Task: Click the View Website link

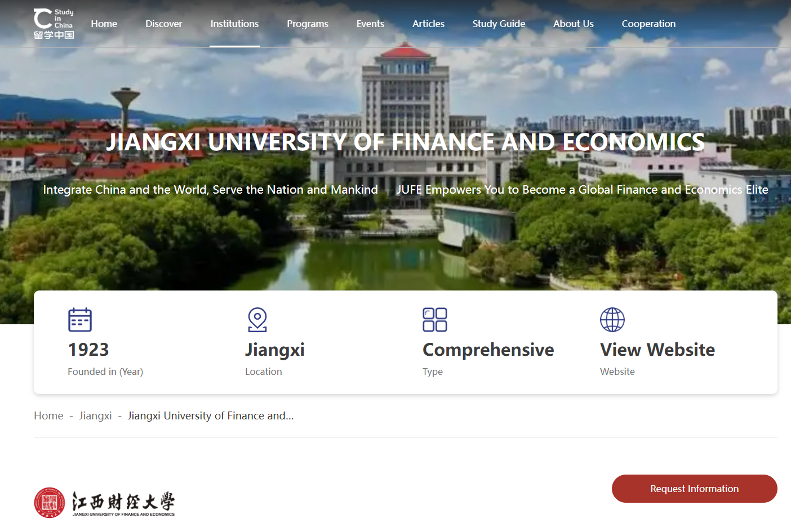Action: coord(657,350)
